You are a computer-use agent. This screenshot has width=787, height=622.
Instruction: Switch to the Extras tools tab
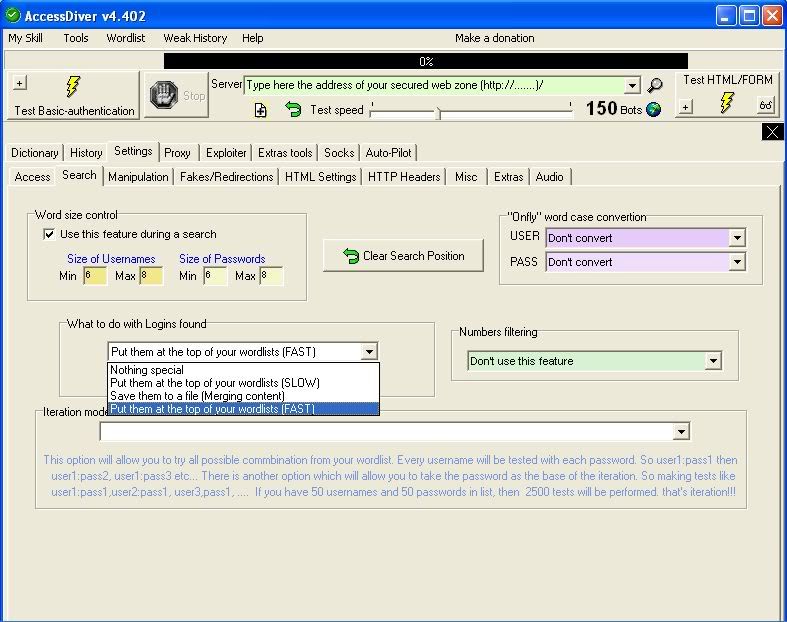pyautogui.click(x=285, y=153)
